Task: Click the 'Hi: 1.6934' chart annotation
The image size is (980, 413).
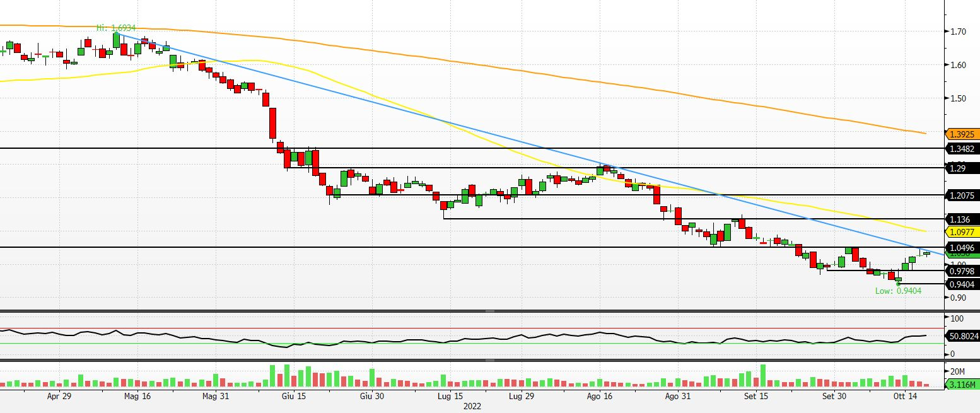Action: pyautogui.click(x=115, y=28)
